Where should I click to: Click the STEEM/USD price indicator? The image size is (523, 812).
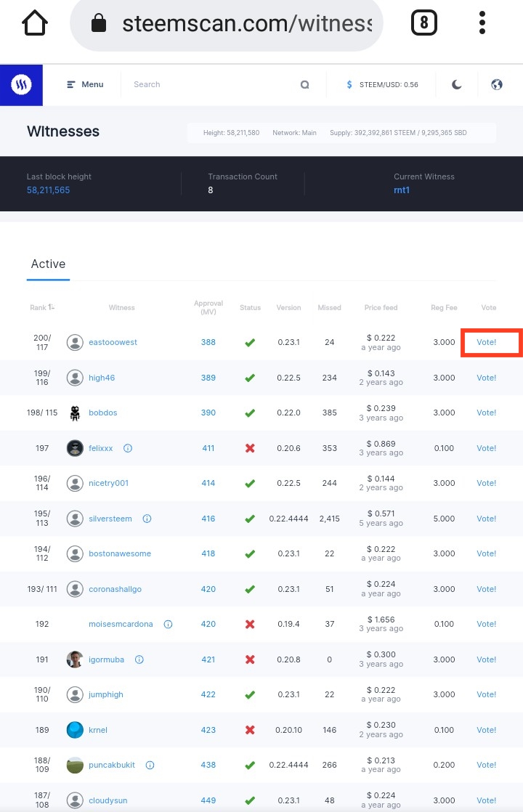click(381, 84)
